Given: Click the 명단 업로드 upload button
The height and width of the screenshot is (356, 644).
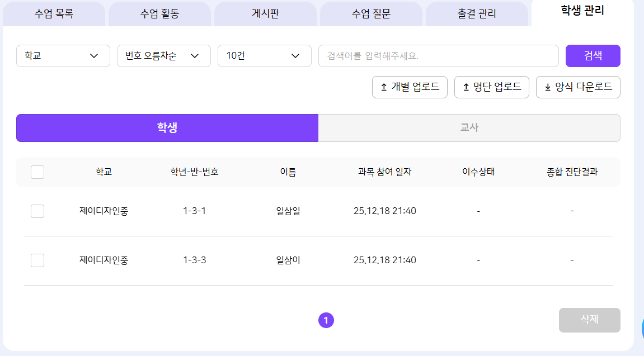Looking at the screenshot, I should 492,87.
